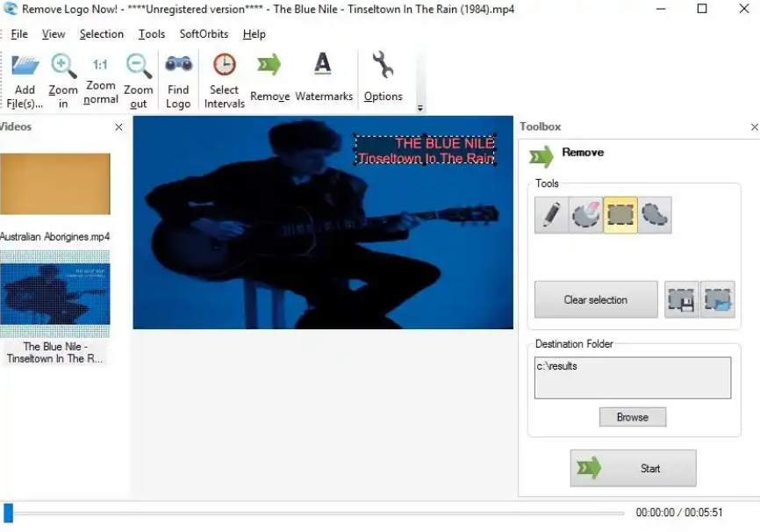This screenshot has width=760, height=532.
Task: Open the Selection menu
Action: (x=101, y=34)
